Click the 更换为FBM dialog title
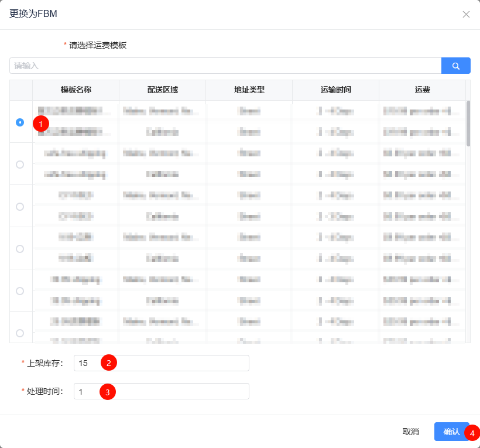Image resolution: width=480 pixels, height=448 pixels. 33,14
